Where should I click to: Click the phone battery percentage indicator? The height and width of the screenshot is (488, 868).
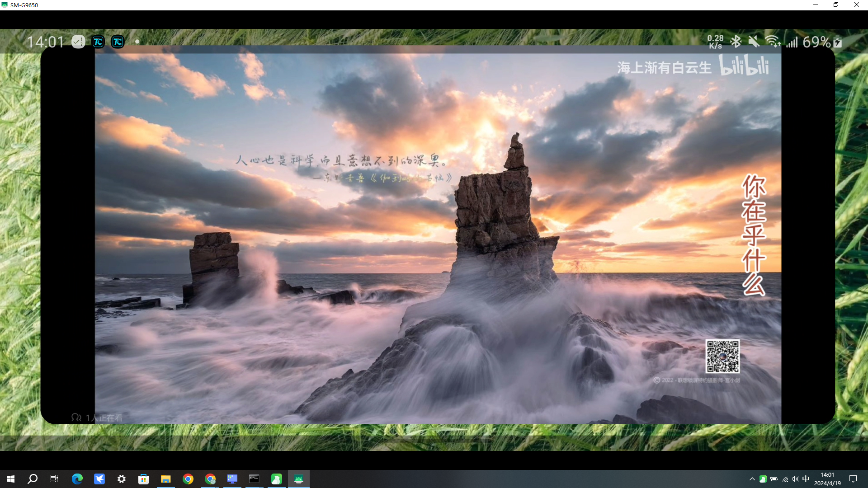point(816,42)
